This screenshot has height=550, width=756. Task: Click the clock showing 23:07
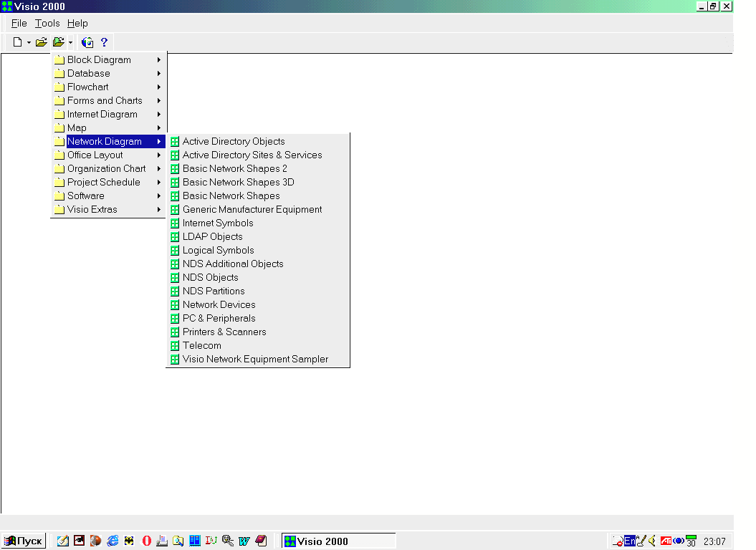click(x=714, y=541)
